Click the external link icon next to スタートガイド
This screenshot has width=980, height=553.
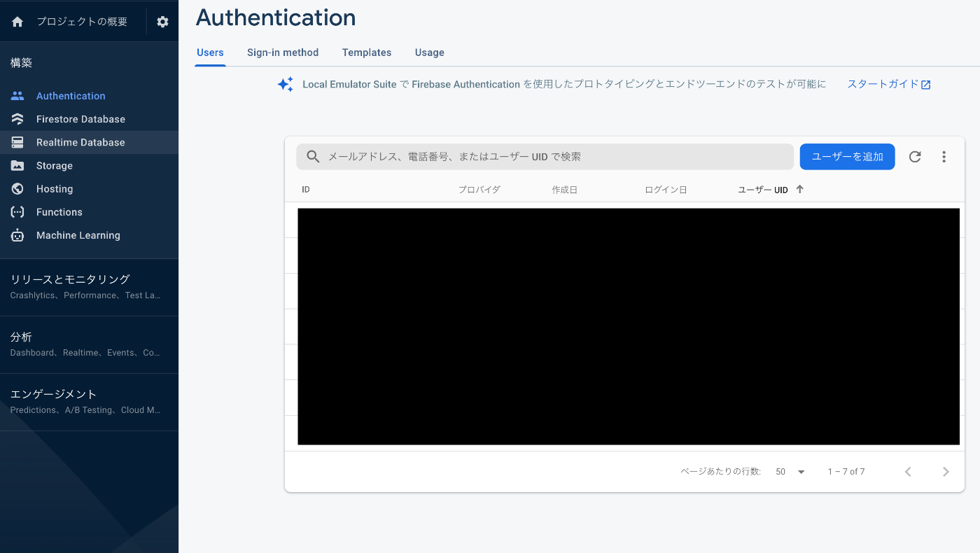pos(926,85)
